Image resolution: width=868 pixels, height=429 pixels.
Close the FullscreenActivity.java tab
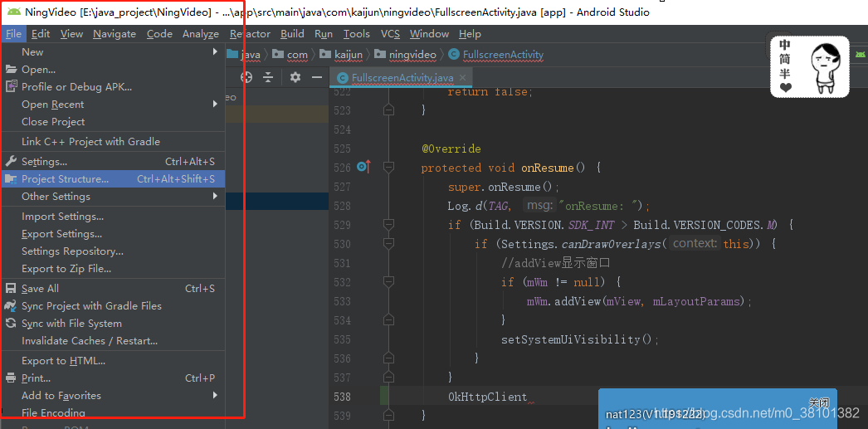click(463, 77)
